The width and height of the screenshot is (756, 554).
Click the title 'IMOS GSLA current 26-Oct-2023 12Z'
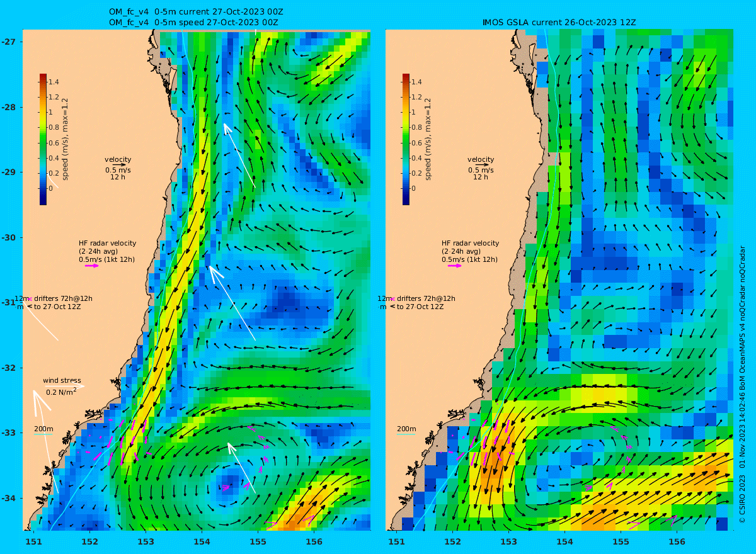tap(559, 22)
